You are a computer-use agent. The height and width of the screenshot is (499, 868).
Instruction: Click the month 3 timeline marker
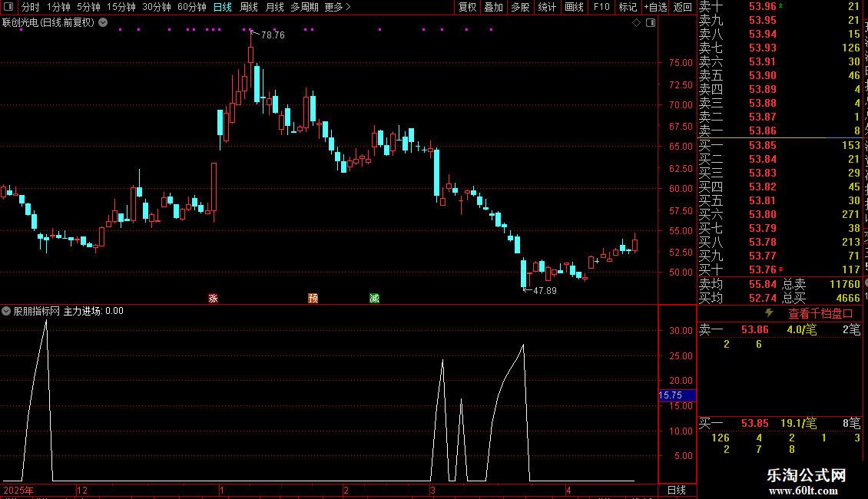point(433,490)
